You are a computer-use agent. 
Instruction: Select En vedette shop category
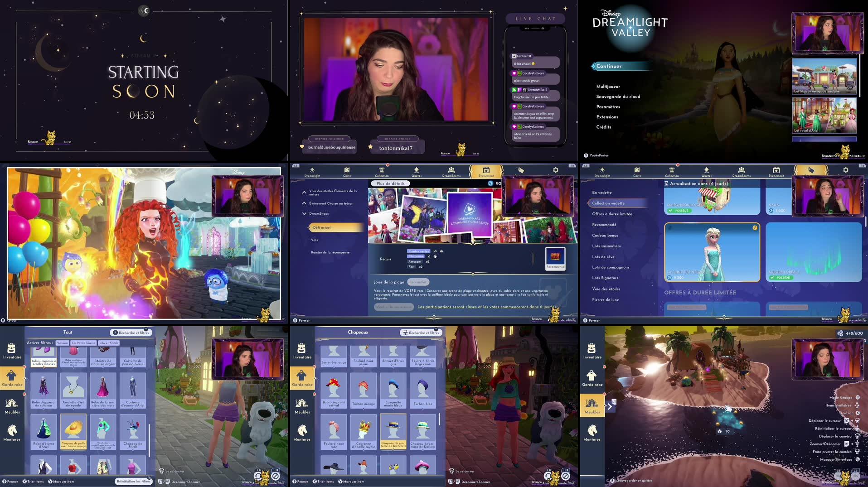tap(601, 193)
